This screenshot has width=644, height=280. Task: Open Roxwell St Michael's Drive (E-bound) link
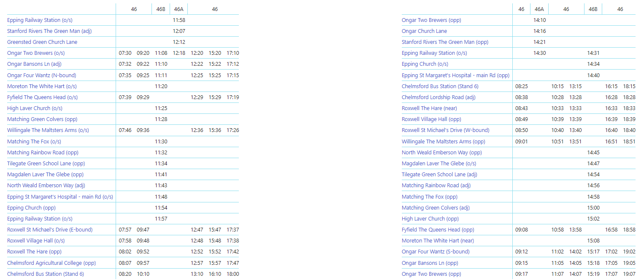tap(50, 230)
